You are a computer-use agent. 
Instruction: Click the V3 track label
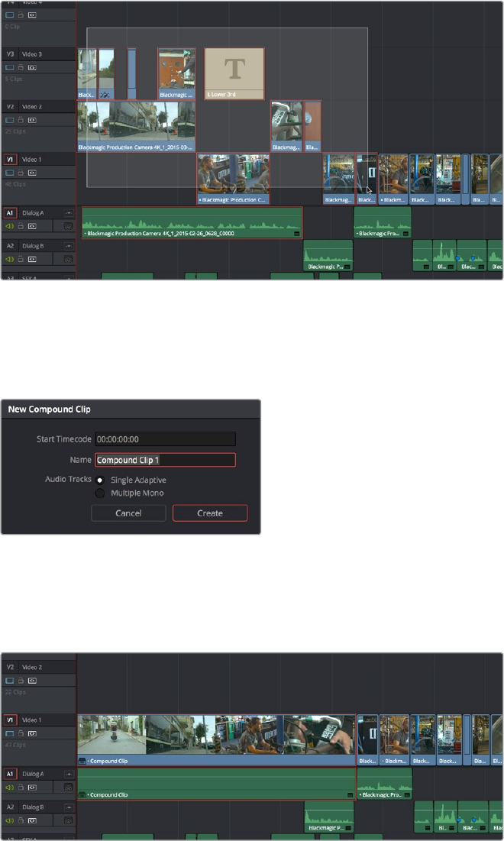[10, 54]
